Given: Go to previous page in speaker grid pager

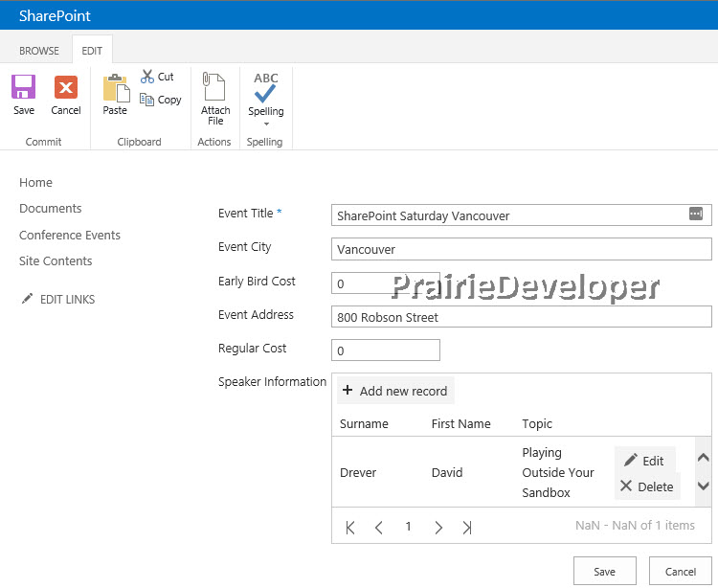Looking at the screenshot, I should click(379, 527).
